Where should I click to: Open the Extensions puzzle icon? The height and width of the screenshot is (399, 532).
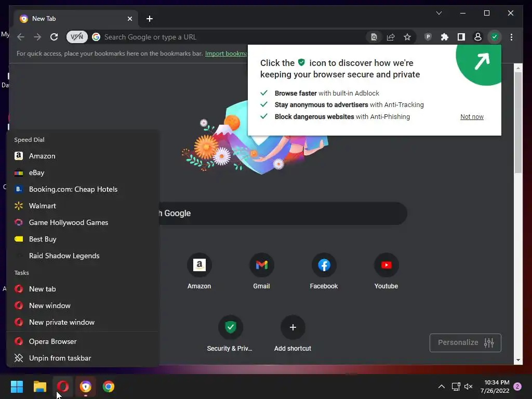tap(445, 37)
